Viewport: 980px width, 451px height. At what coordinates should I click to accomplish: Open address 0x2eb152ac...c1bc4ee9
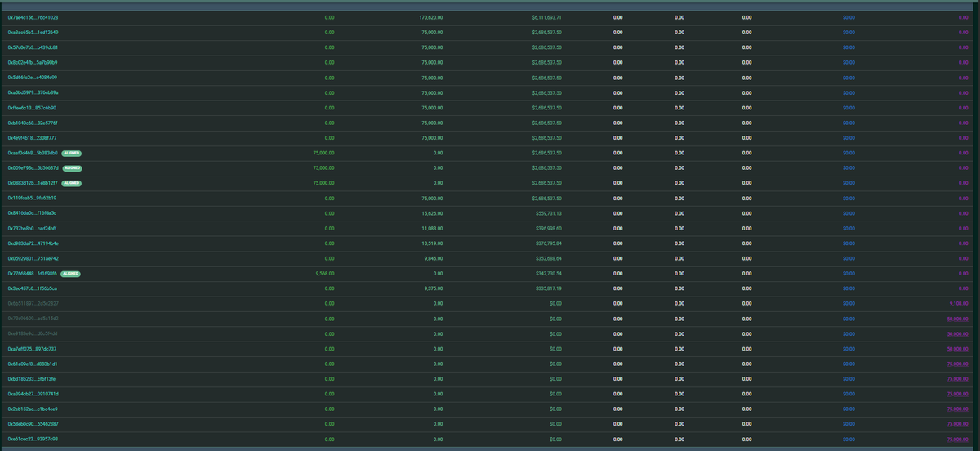tap(33, 409)
